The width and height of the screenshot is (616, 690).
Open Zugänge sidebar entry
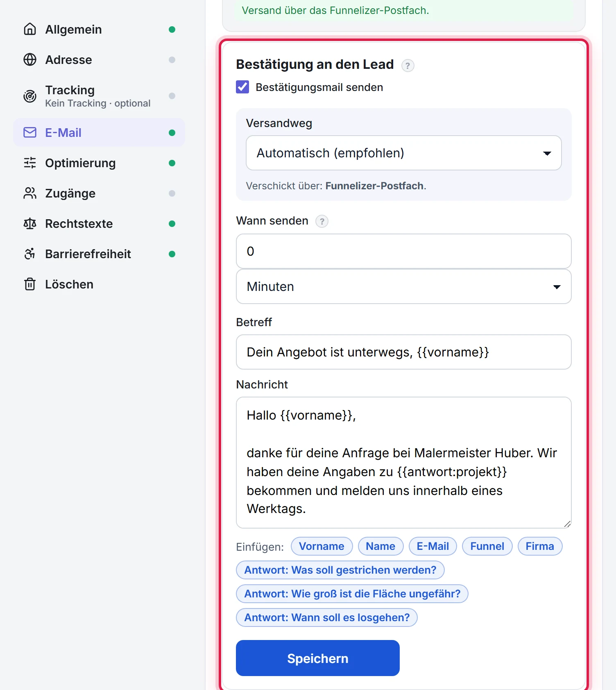pos(99,193)
